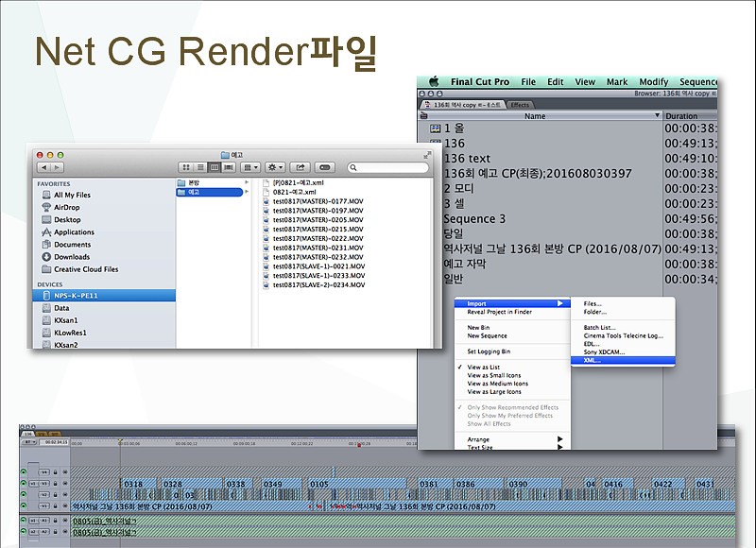Select the '1 올' sequence in Browser
Image resolution: width=756 pixels, height=548 pixels.
pyautogui.click(x=455, y=128)
